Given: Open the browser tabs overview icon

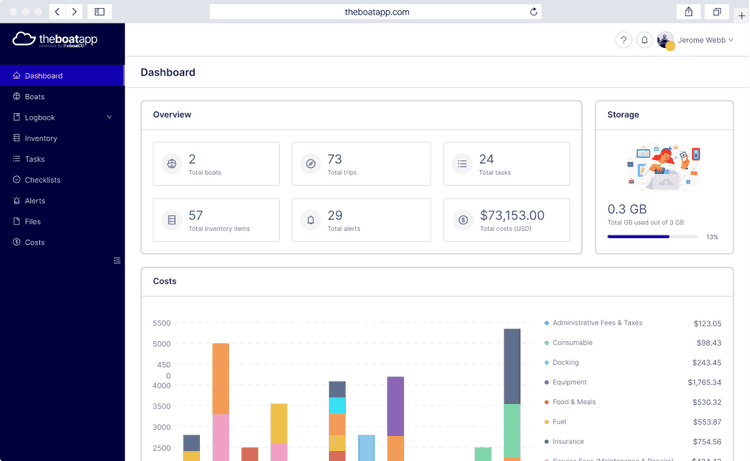Looking at the screenshot, I should point(717,12).
